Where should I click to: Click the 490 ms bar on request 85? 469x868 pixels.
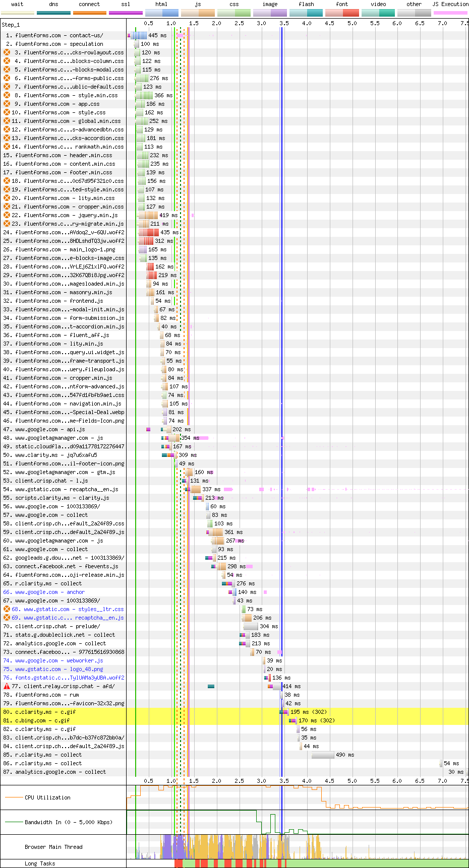tap(323, 755)
